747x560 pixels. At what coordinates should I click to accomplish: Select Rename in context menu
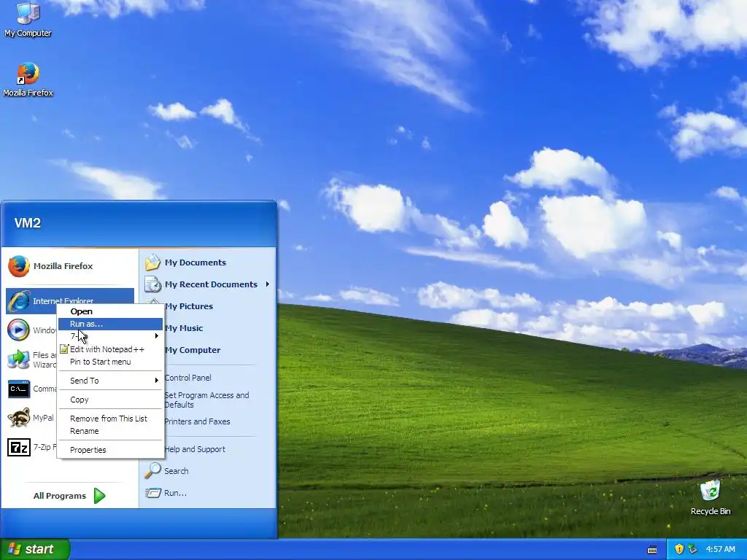click(x=111, y=431)
